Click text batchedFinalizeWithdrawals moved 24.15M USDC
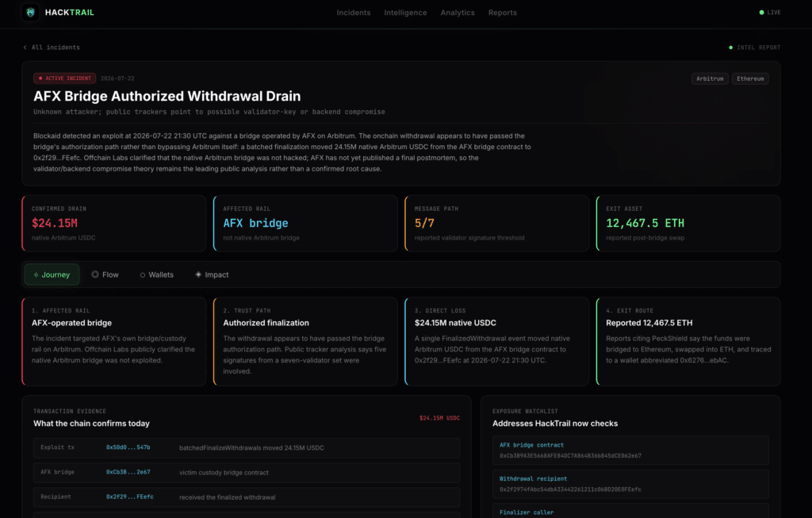 click(x=251, y=447)
